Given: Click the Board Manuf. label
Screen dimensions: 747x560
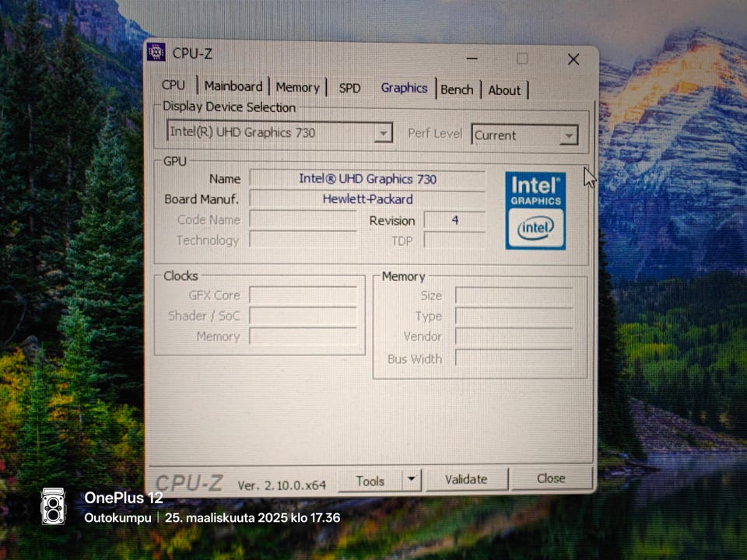Looking at the screenshot, I should tap(201, 199).
